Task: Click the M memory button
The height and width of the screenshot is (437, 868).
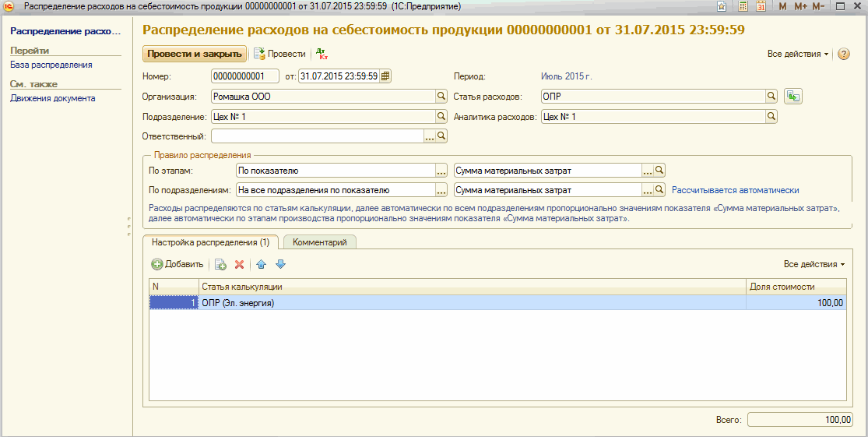Action: coord(782,6)
